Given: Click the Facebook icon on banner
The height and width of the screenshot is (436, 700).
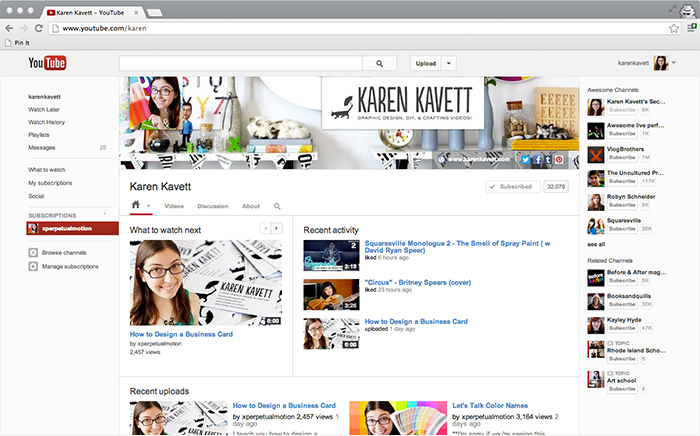Looking at the screenshot, I should (x=537, y=159).
